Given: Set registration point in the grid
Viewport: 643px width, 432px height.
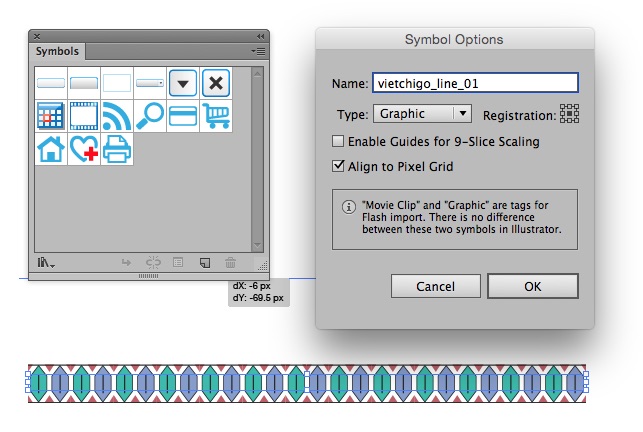Looking at the screenshot, I should point(570,113).
